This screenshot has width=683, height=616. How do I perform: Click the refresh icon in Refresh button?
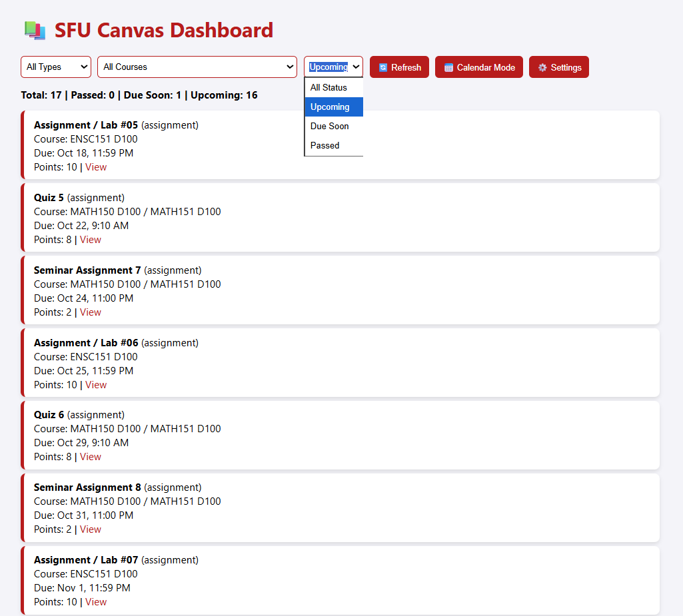pyautogui.click(x=383, y=67)
